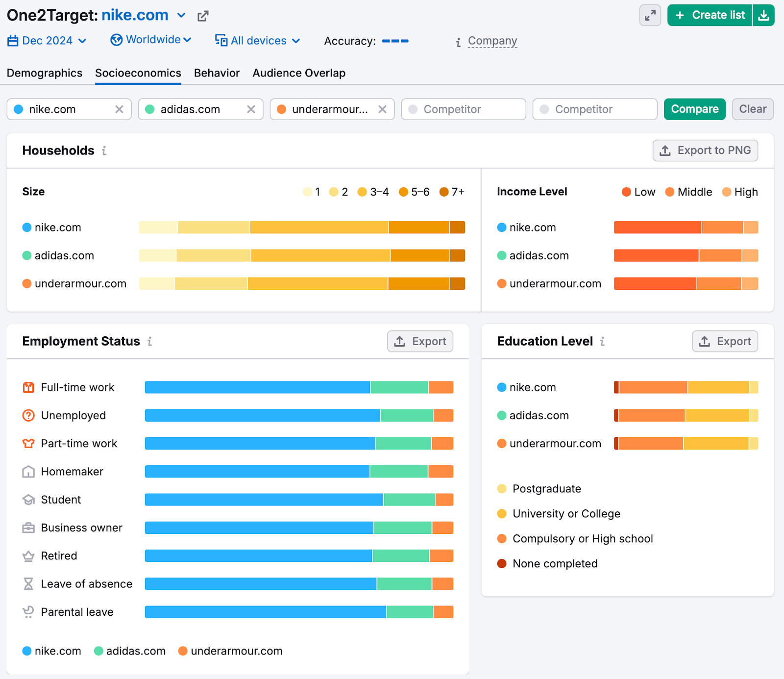Viewport: 784px width, 679px height.
Task: Toggle adidas.com in Employment Status legend
Action: 129,651
